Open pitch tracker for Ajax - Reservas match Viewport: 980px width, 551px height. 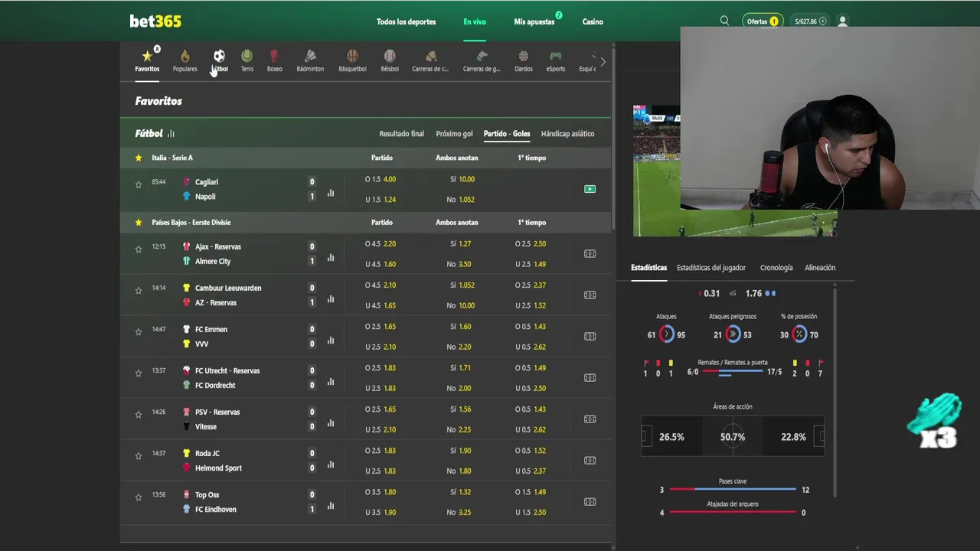tap(590, 254)
